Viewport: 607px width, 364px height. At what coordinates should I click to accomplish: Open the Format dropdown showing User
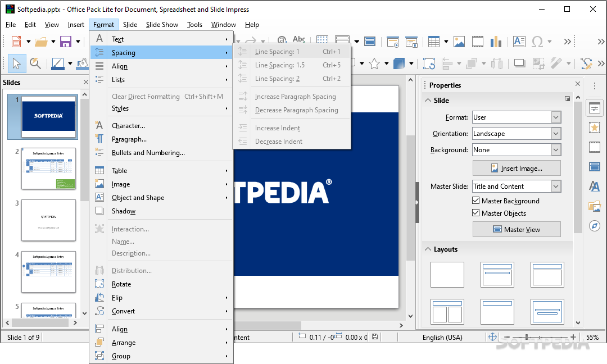pyautogui.click(x=517, y=117)
